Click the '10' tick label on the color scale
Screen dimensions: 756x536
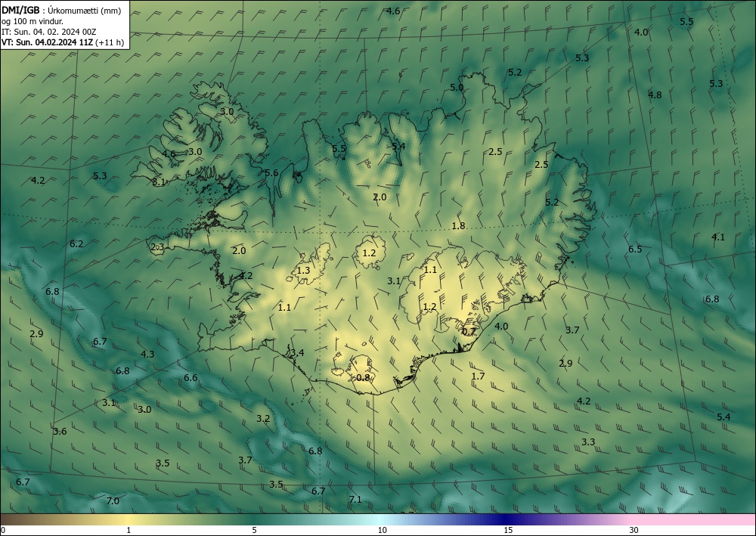click(382, 530)
